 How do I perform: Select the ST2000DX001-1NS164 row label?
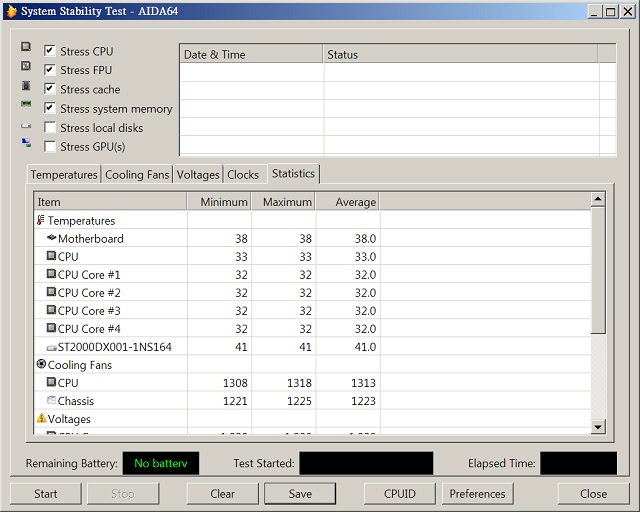pyautogui.click(x=115, y=347)
